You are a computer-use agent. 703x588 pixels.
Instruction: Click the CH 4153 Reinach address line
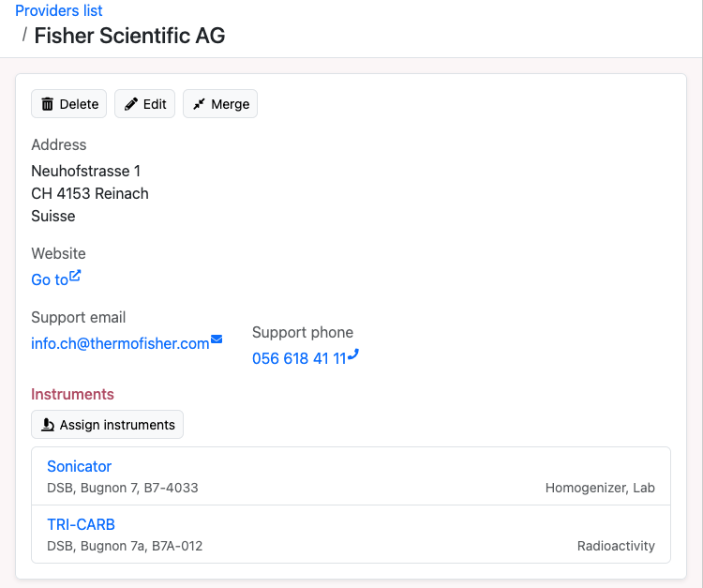(x=90, y=193)
